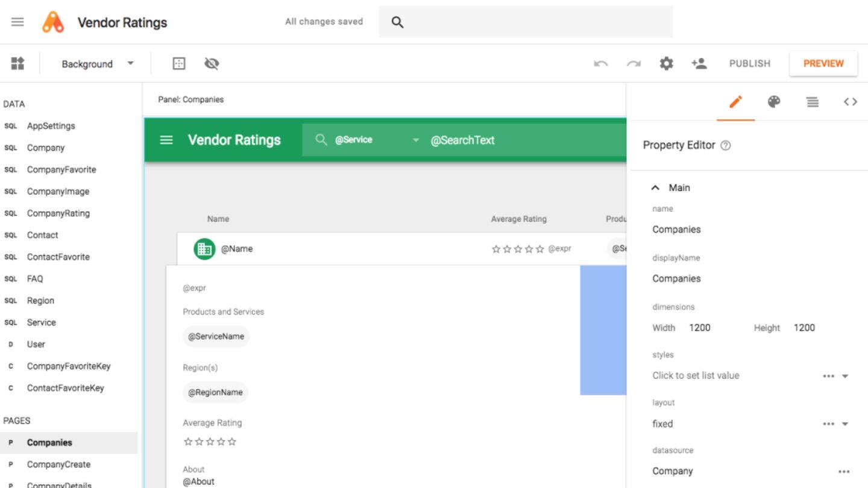This screenshot has width=868, height=488.
Task: Click the share add-person icon
Action: point(699,63)
